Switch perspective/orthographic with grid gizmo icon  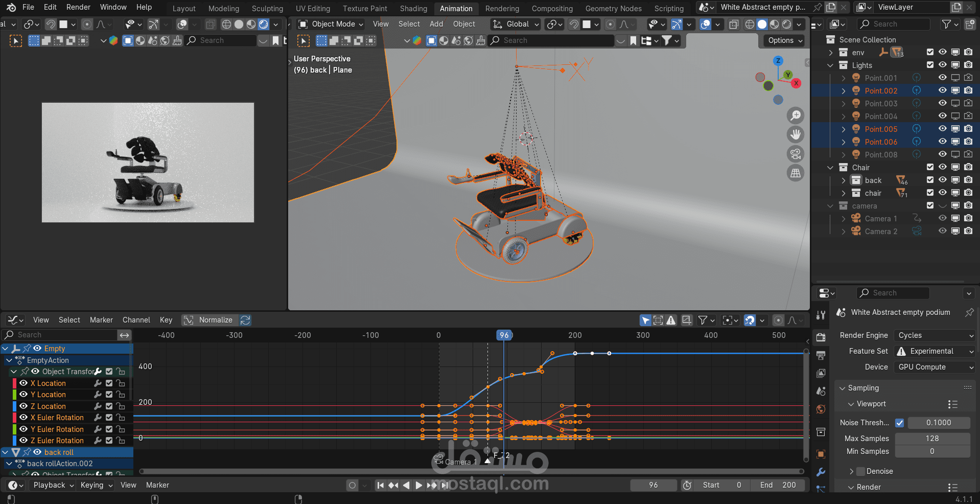click(x=796, y=173)
